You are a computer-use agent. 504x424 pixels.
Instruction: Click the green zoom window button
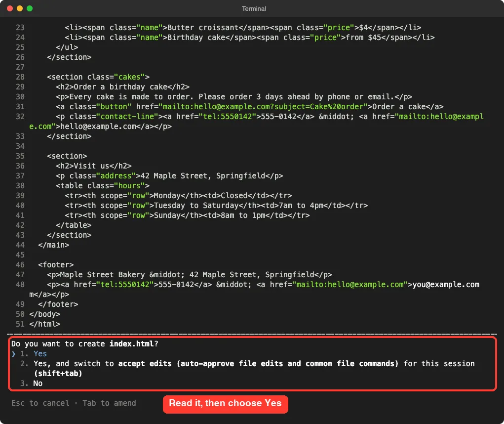tap(30, 8)
